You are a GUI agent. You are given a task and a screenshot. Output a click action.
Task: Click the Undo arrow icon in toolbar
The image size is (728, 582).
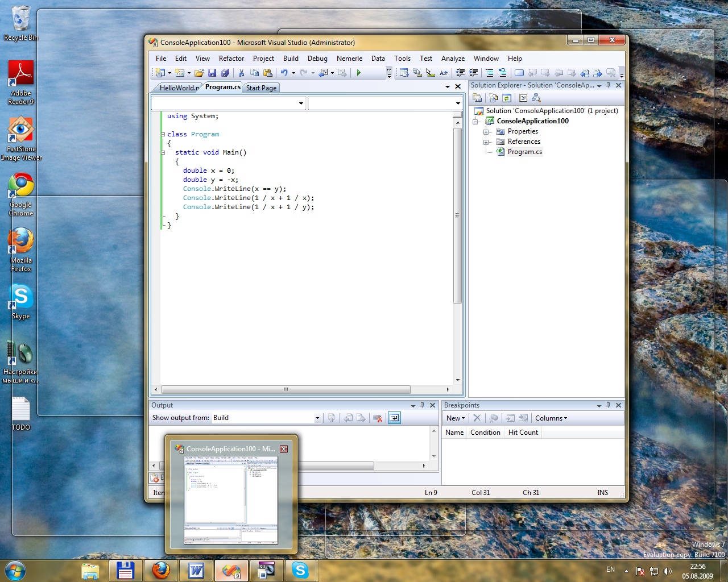tap(284, 73)
